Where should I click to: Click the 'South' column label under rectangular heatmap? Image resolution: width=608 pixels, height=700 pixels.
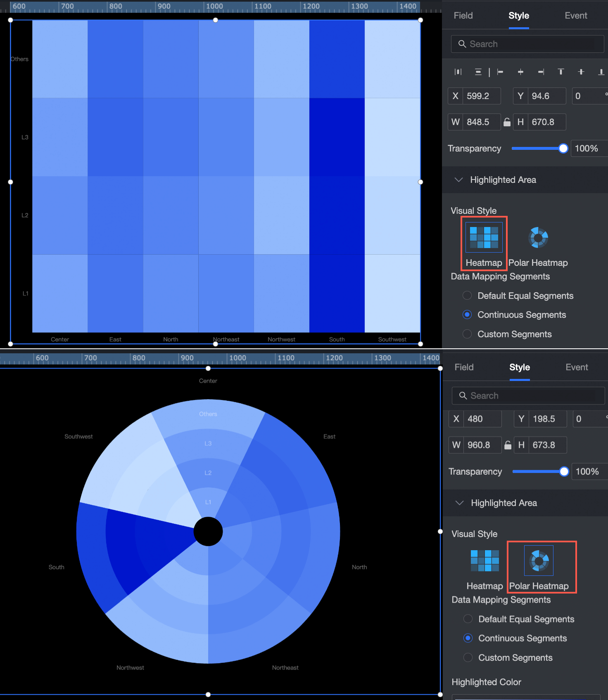click(x=337, y=339)
